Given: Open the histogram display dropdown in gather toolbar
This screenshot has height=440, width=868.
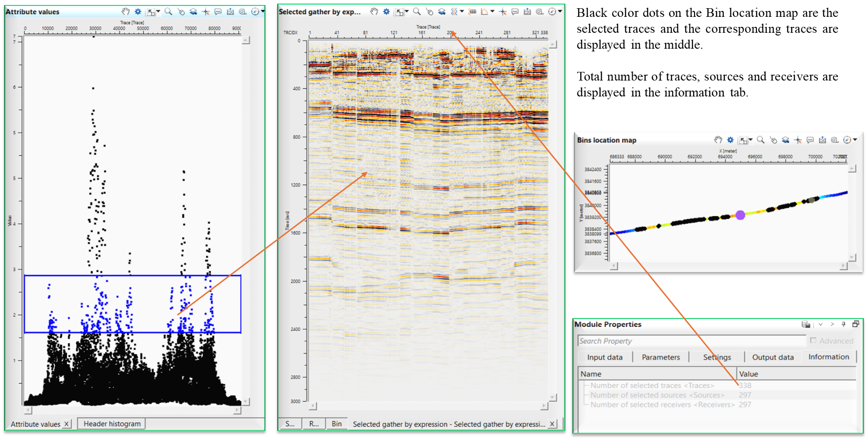Looking at the screenshot, I should coord(492,11).
